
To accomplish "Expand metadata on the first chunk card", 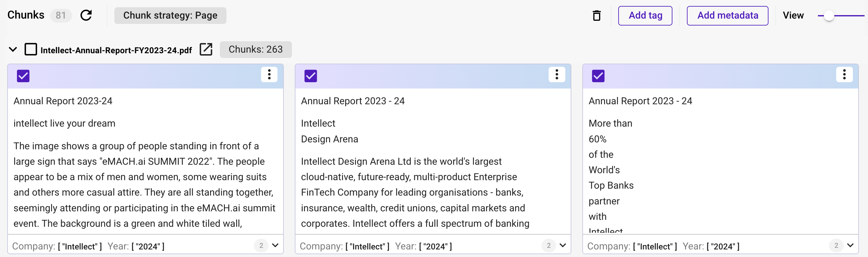I will point(275,246).
